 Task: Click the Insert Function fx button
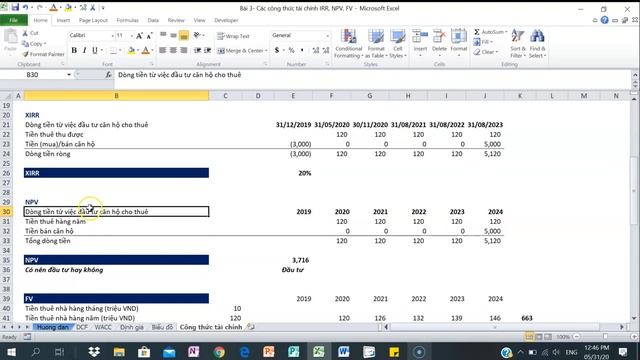coord(108,75)
